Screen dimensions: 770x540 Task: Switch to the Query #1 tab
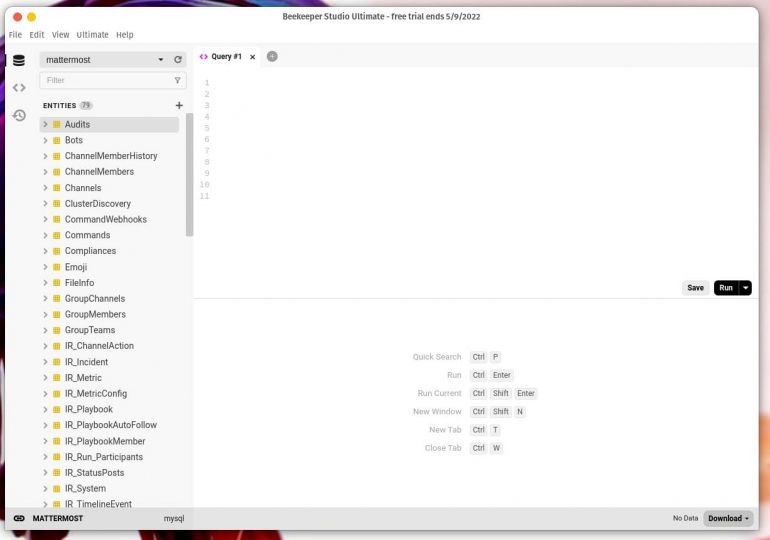click(226, 56)
